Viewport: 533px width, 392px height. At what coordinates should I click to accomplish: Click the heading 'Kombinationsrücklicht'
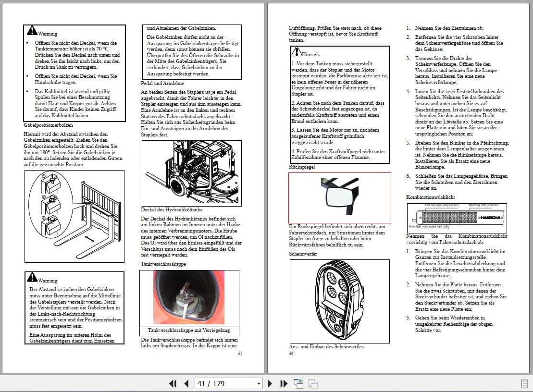pos(430,197)
